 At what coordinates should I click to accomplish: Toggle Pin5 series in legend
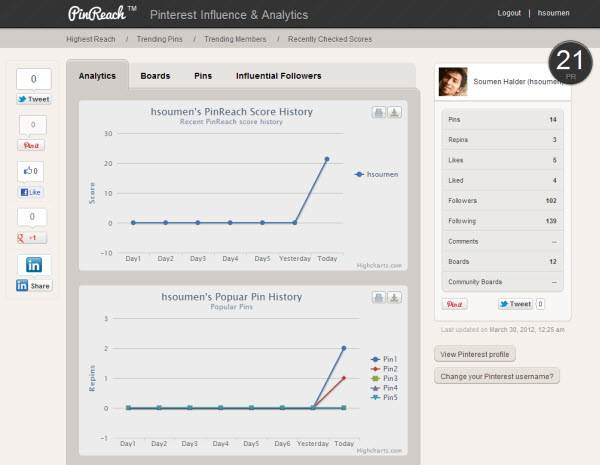click(384, 397)
